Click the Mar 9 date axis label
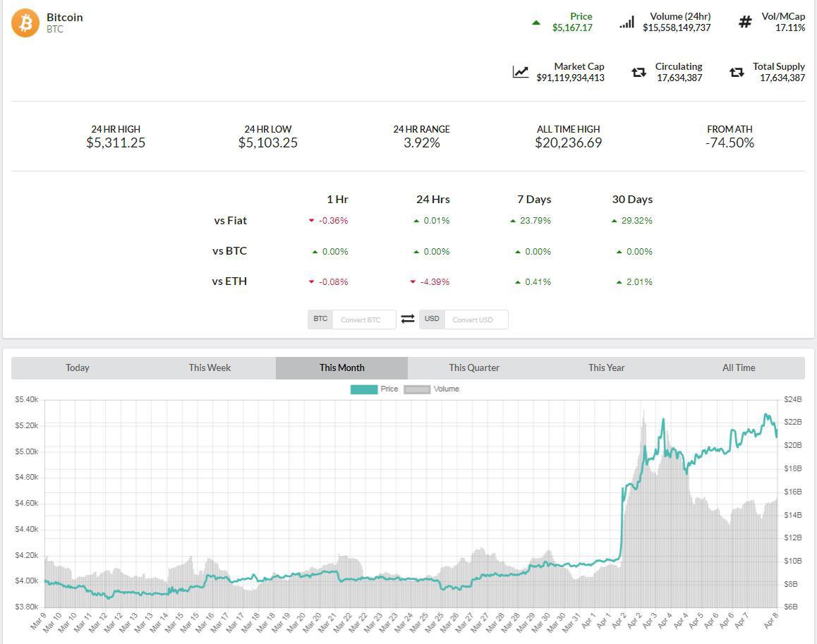Image resolution: width=817 pixels, height=644 pixels. coord(38,621)
